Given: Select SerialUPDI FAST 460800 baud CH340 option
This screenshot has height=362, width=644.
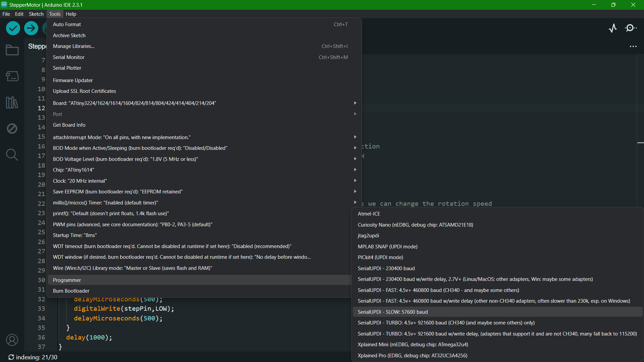Looking at the screenshot, I should pos(498,290).
